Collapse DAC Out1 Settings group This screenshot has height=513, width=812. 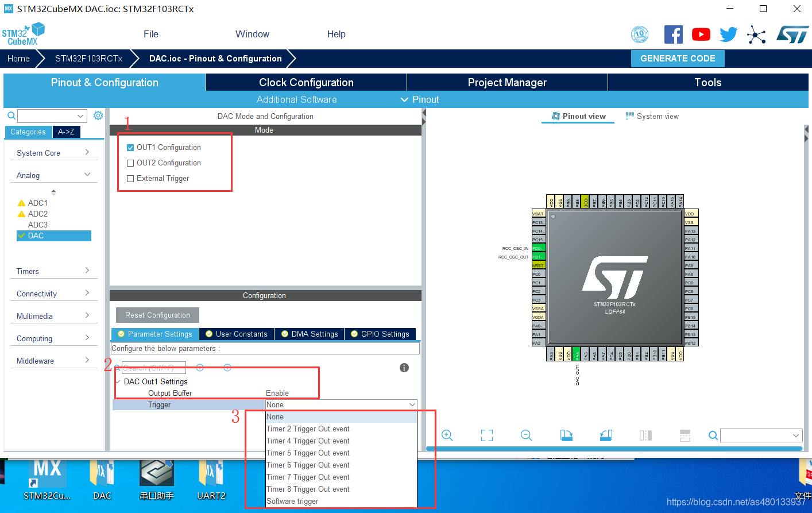point(118,381)
